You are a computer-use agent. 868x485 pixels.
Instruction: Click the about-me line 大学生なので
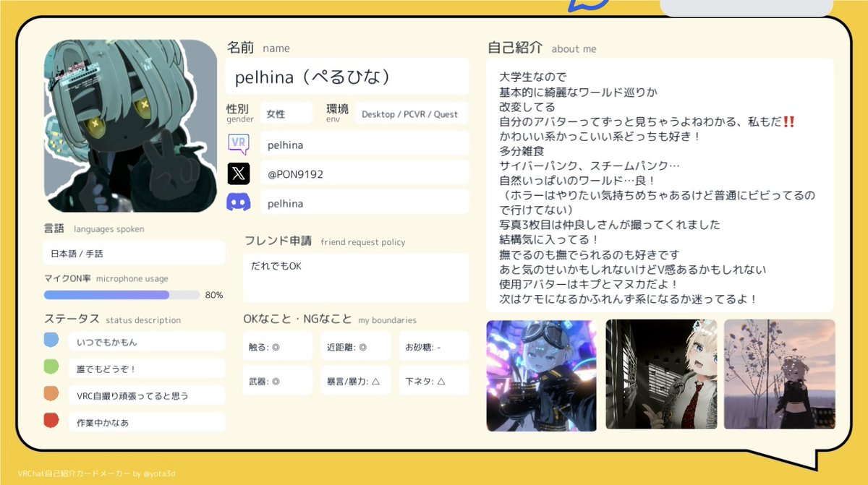click(x=532, y=77)
